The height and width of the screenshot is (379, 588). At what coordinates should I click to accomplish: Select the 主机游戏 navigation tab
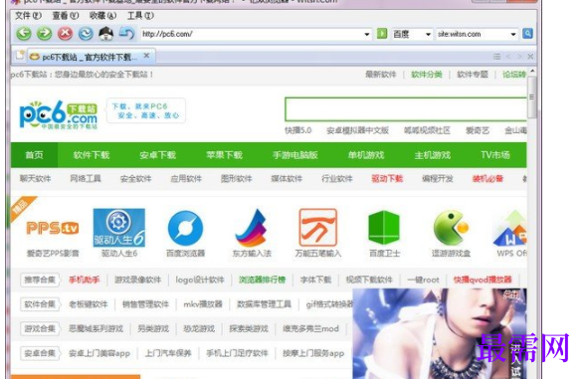pyautogui.click(x=433, y=155)
